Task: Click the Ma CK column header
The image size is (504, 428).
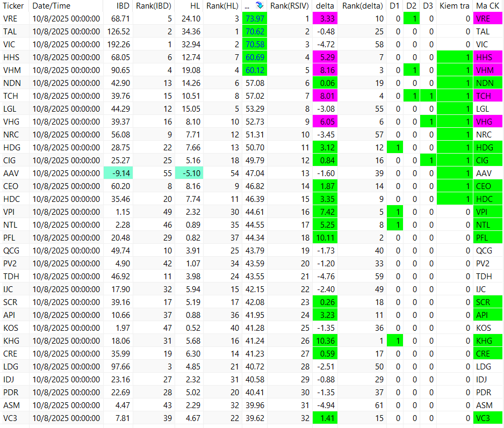Action: [x=487, y=6]
